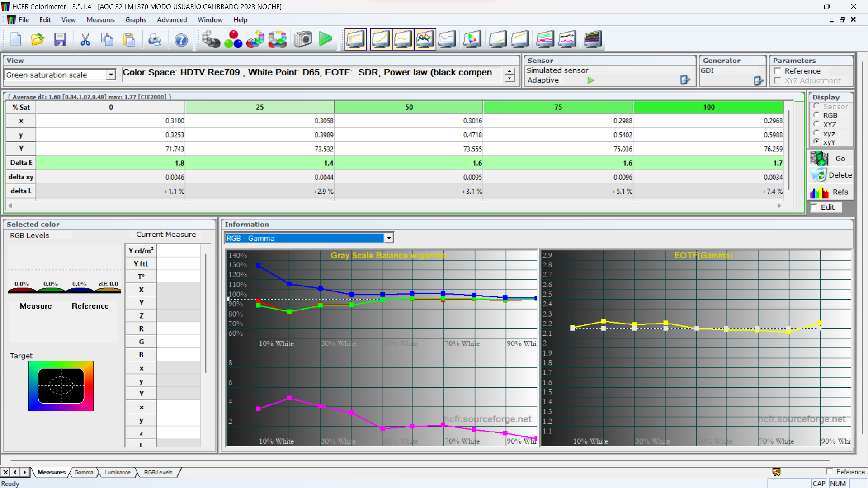868x488 pixels.
Task: Switch to the Gamma tab
Action: 84,472
